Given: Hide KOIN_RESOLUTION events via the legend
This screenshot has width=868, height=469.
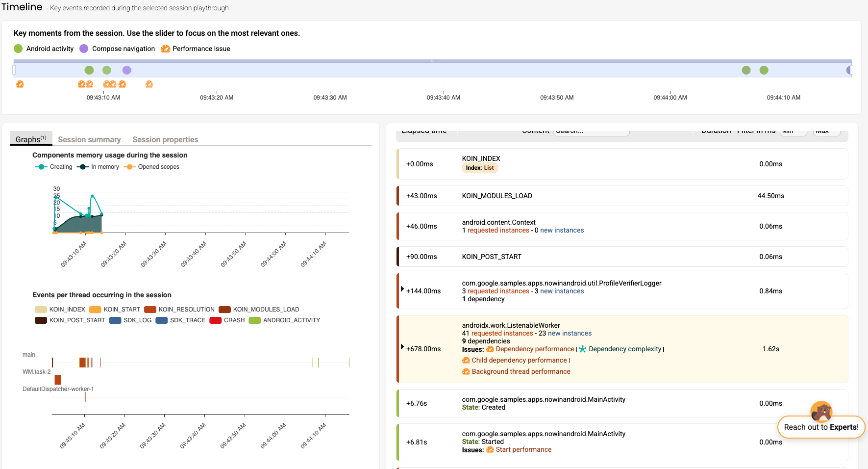Looking at the screenshot, I should click(180, 310).
